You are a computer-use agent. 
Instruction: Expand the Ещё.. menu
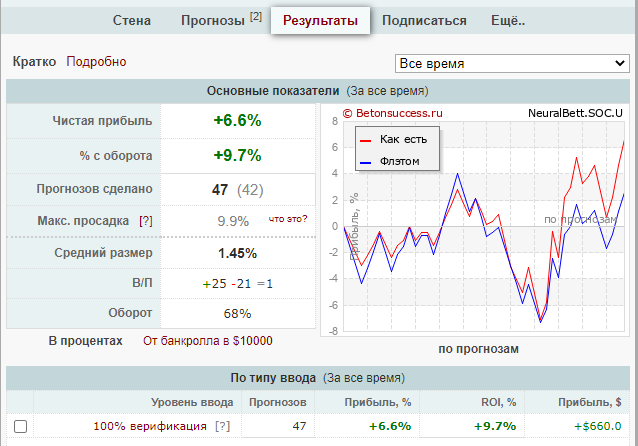(x=508, y=20)
